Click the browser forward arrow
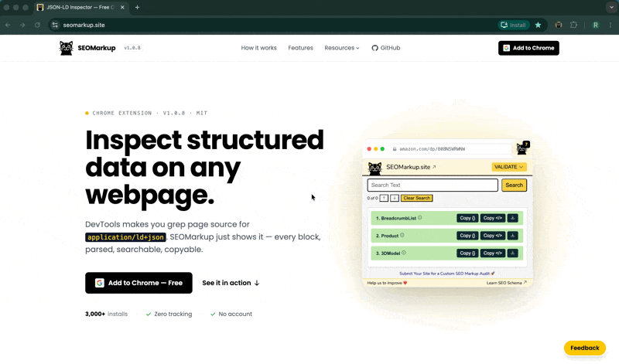The image size is (619, 364). 22,25
